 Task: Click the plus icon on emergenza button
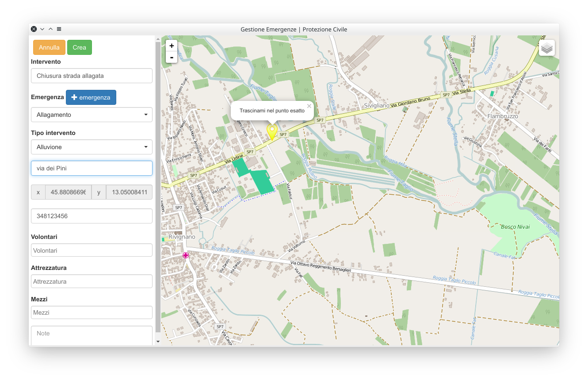pyautogui.click(x=74, y=97)
